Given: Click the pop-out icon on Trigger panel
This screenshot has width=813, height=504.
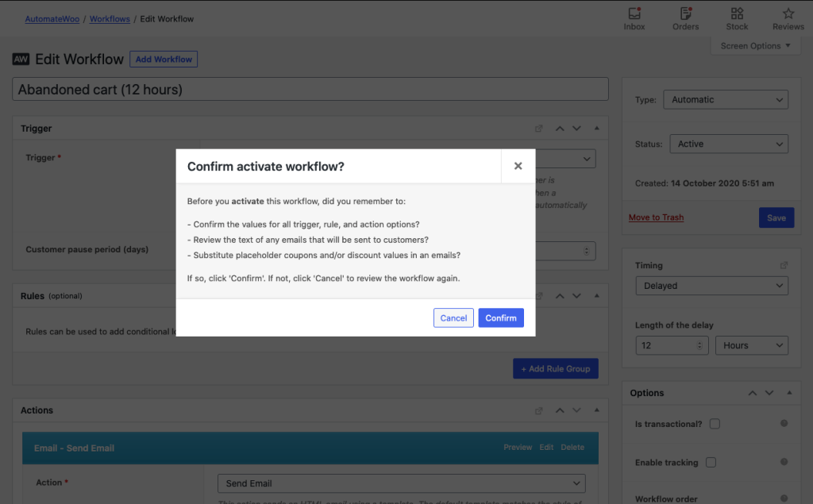Looking at the screenshot, I should pyautogui.click(x=538, y=128).
